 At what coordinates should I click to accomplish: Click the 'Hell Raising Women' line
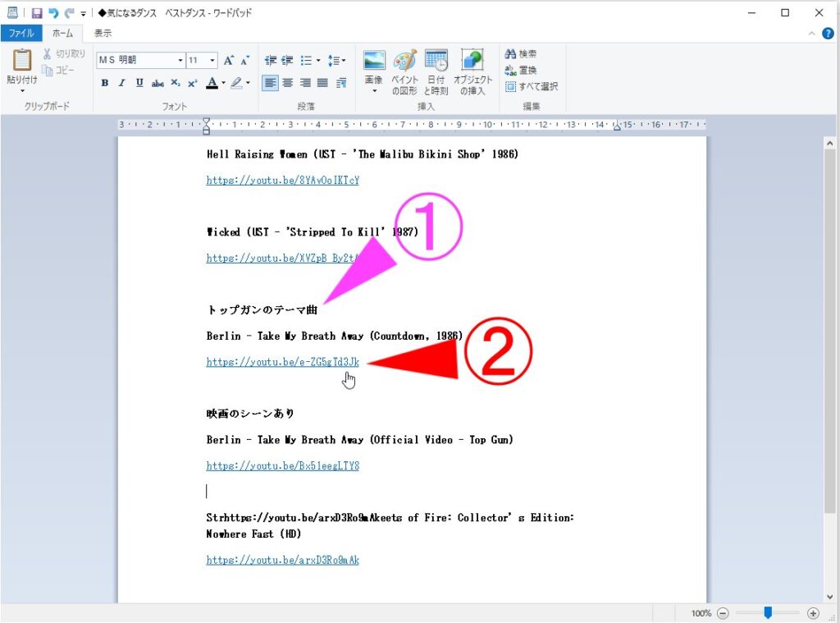pyautogui.click(x=362, y=154)
